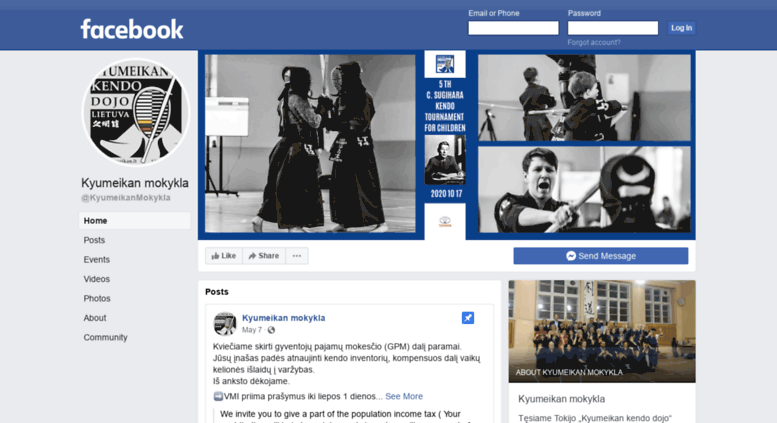The width and height of the screenshot is (777, 423).
Task: Focus the Email or Phone field
Action: (513, 28)
